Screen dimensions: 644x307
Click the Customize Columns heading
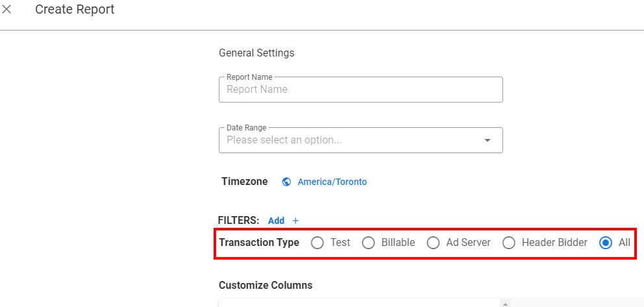coord(266,285)
